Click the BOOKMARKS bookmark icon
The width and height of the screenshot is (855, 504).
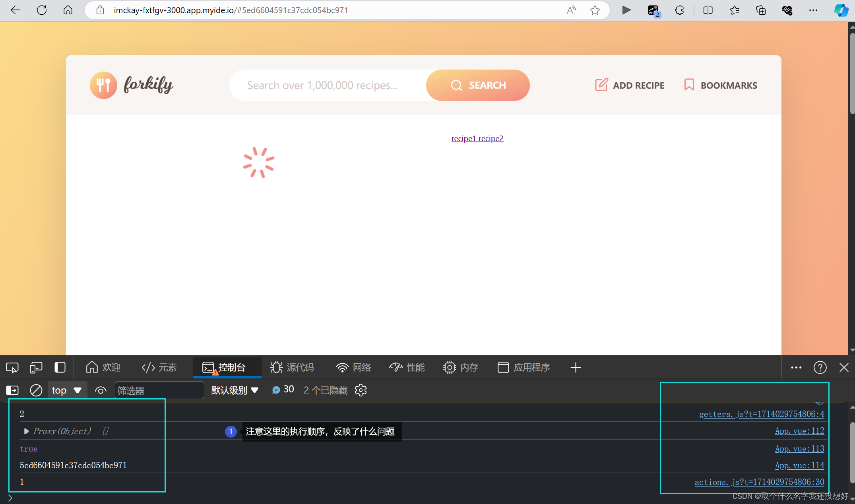(x=689, y=85)
